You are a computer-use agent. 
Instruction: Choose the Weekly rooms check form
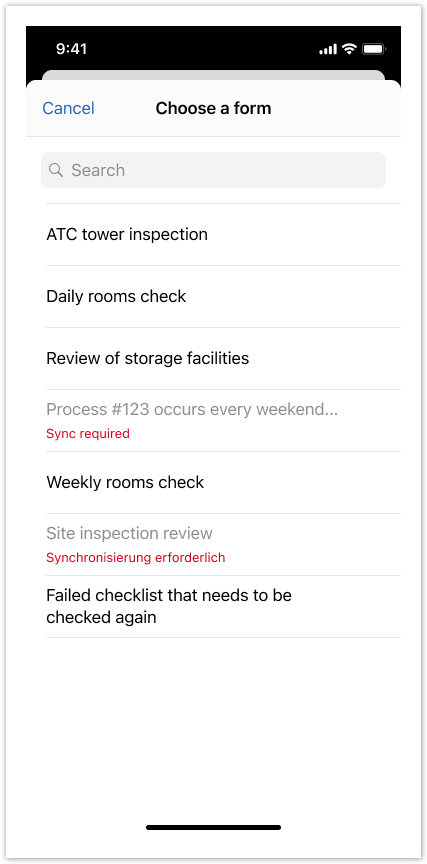pos(223,483)
